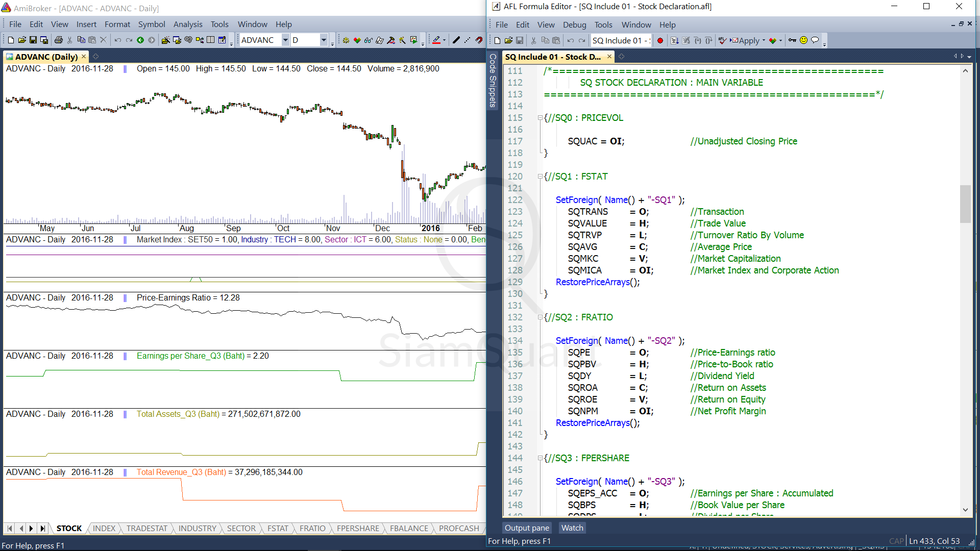Open the interval D dropdown
980x551 pixels.
click(x=324, y=40)
